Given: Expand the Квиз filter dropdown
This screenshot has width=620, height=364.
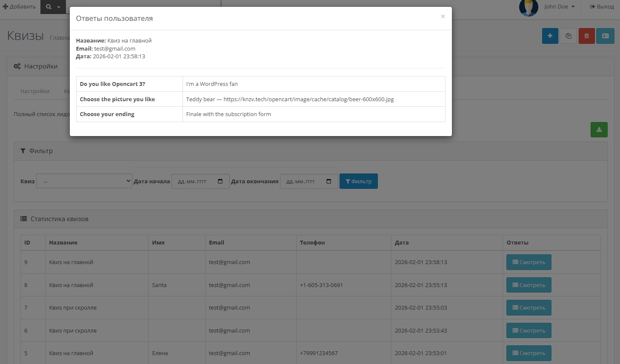Looking at the screenshot, I should point(84,181).
